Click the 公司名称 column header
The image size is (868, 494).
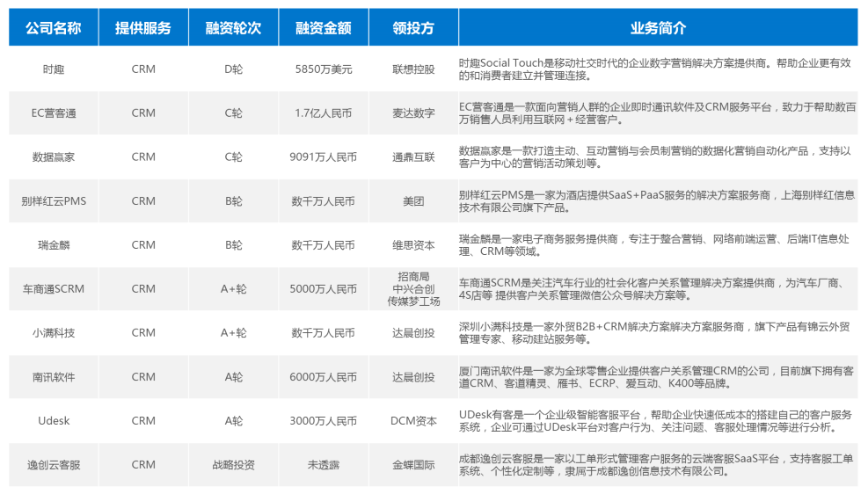(x=54, y=28)
